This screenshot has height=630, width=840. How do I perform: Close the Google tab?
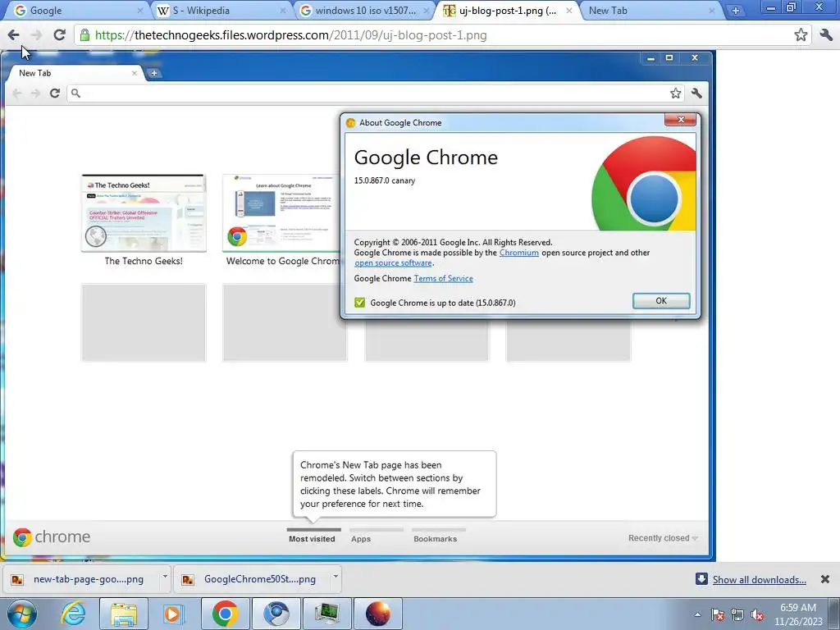click(139, 11)
